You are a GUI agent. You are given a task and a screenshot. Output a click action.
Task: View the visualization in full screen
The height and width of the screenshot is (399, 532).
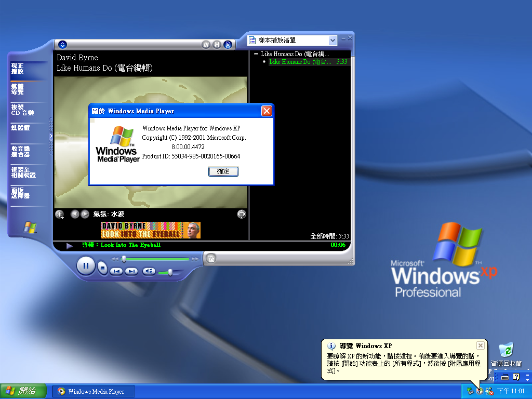[x=241, y=214]
